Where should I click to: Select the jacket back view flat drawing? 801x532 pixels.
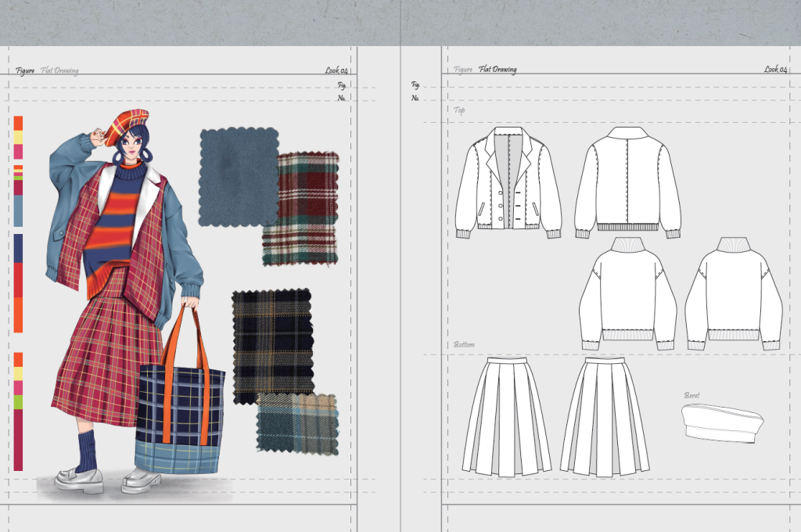pyautogui.click(x=627, y=181)
